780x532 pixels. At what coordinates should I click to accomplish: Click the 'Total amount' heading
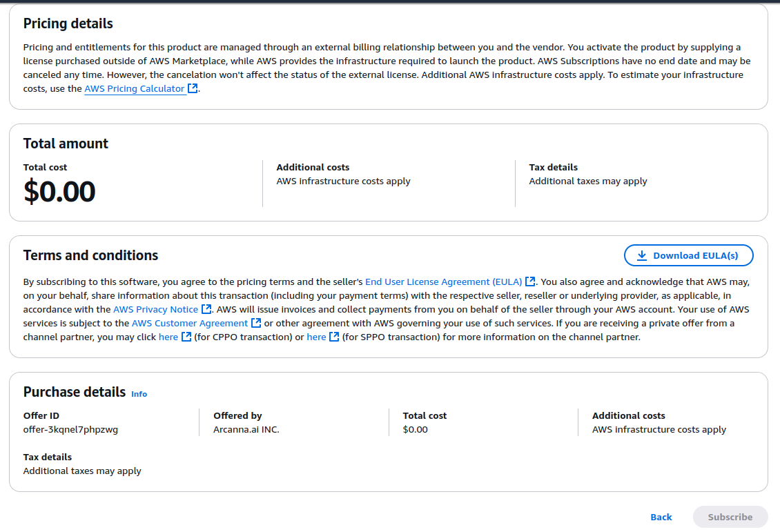(66, 144)
